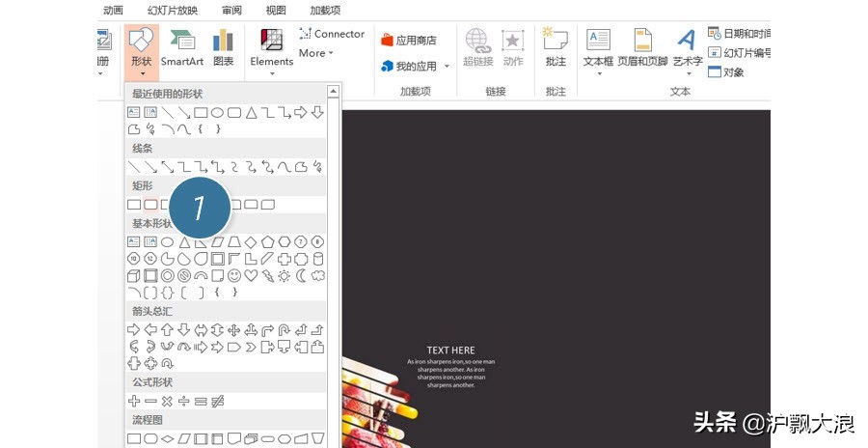Screen dimensions: 868x448
Task: Select the TEXT HERE heading on slide
Action: 450,350
